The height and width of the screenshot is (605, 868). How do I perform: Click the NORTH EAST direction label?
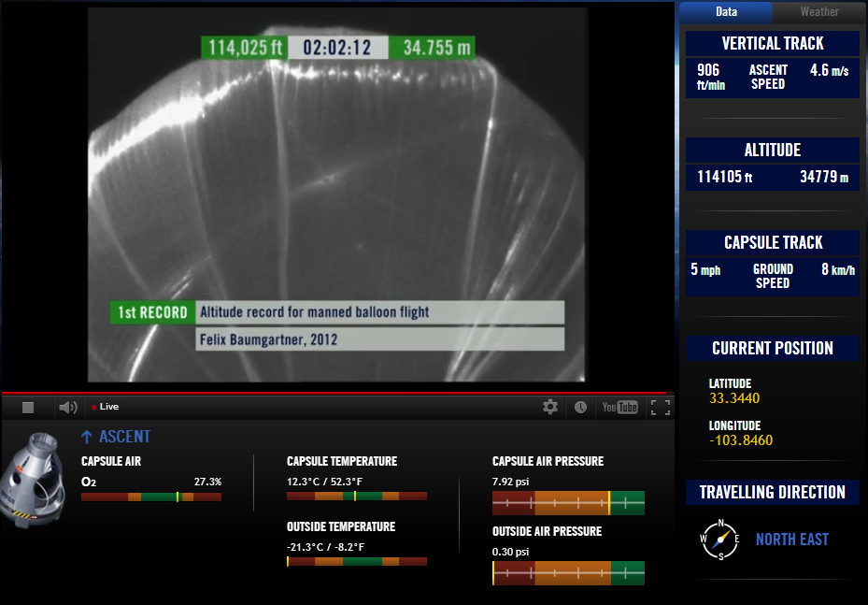coord(792,540)
